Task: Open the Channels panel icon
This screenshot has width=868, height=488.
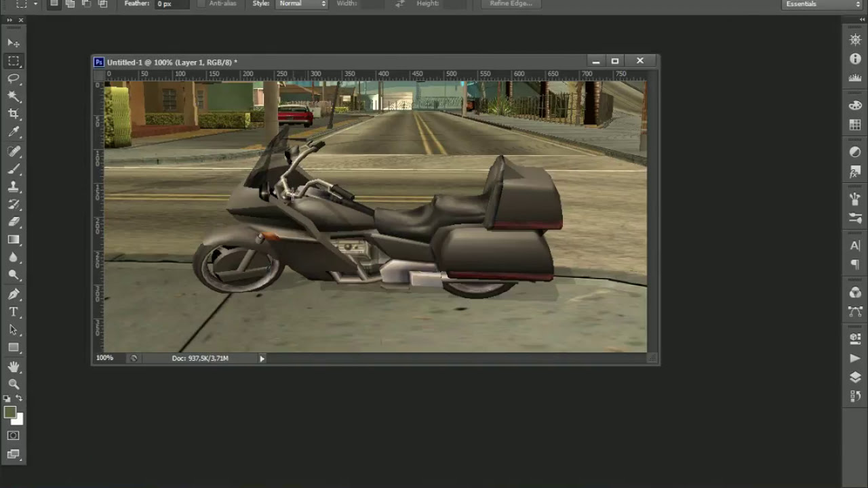Action: point(855,293)
